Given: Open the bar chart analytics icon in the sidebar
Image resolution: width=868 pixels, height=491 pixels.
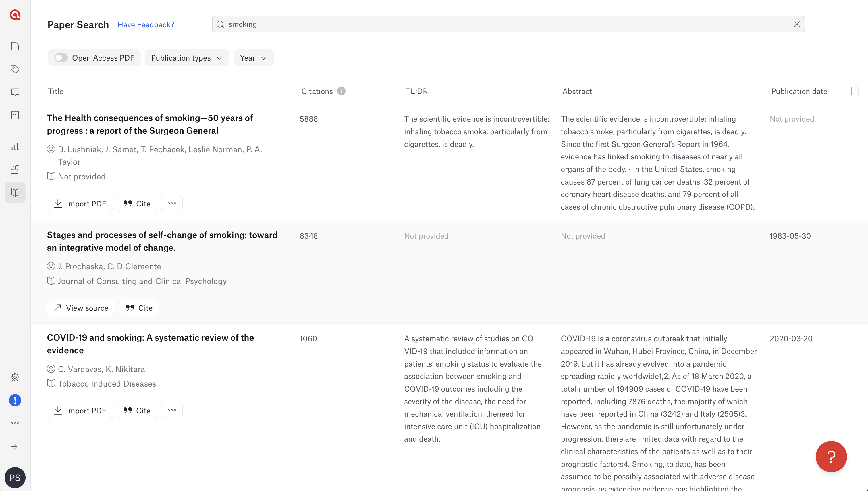Looking at the screenshot, I should pyautogui.click(x=15, y=147).
